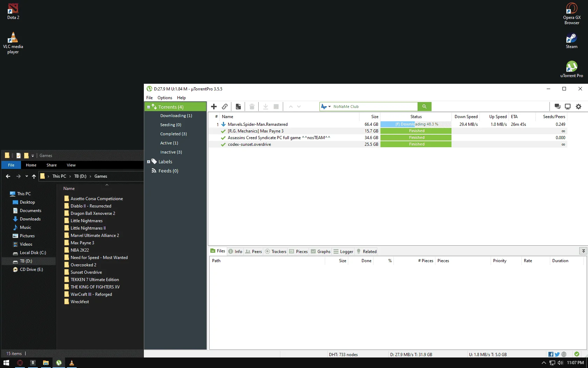
Task: Go back in File Explorer
Action: click(8, 176)
